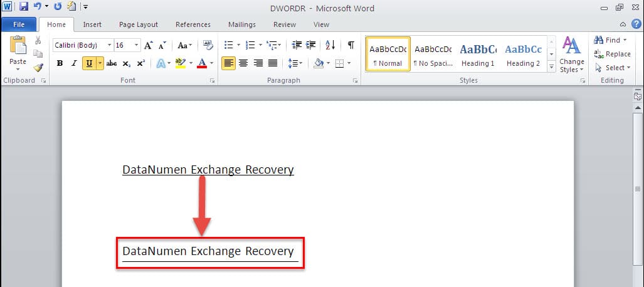Click the Replace button
Image resolution: width=644 pixels, height=287 pixels.
click(x=613, y=54)
